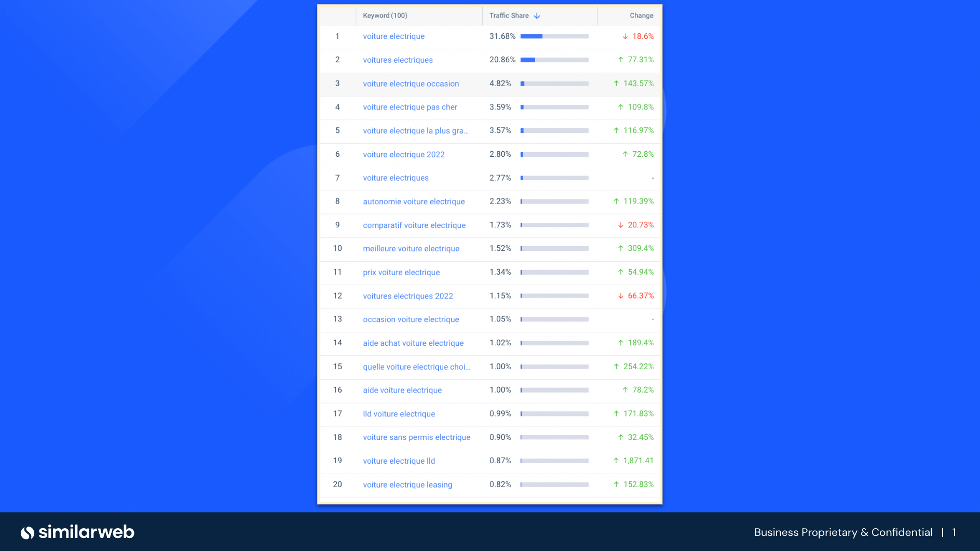Click the Traffic Share column header
Screen dimensions: 980x551
[509, 16]
